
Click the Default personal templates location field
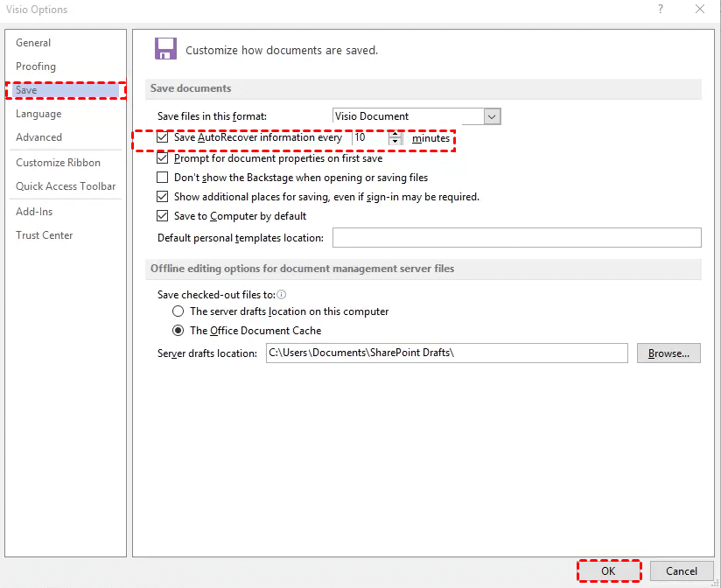click(517, 238)
